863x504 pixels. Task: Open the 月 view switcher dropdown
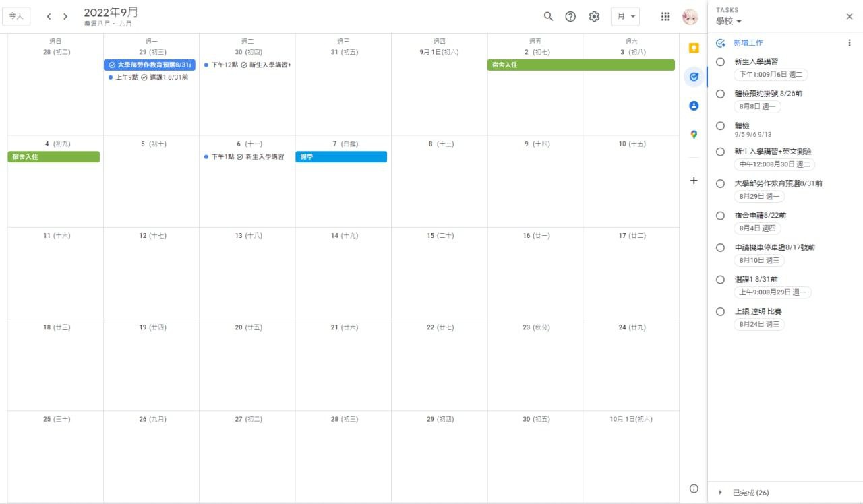(625, 16)
